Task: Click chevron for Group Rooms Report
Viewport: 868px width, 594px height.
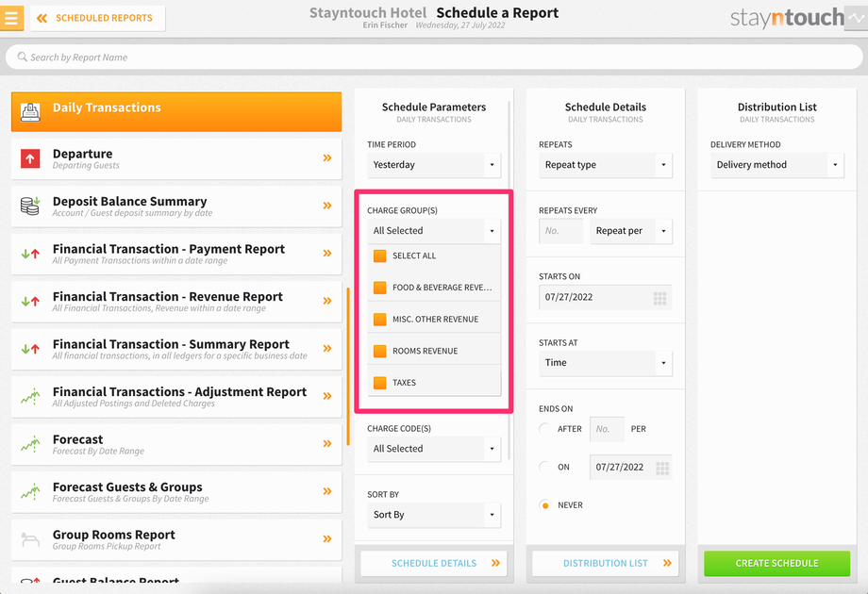Action: tap(327, 538)
